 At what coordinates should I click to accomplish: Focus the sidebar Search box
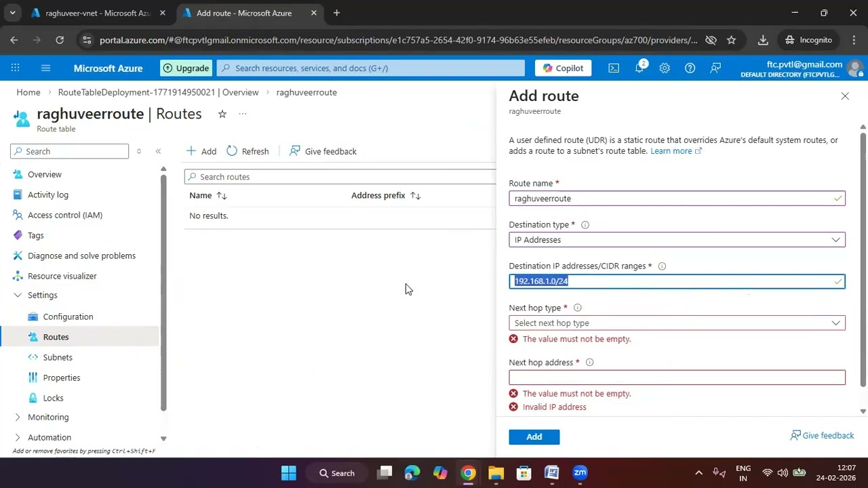point(69,151)
